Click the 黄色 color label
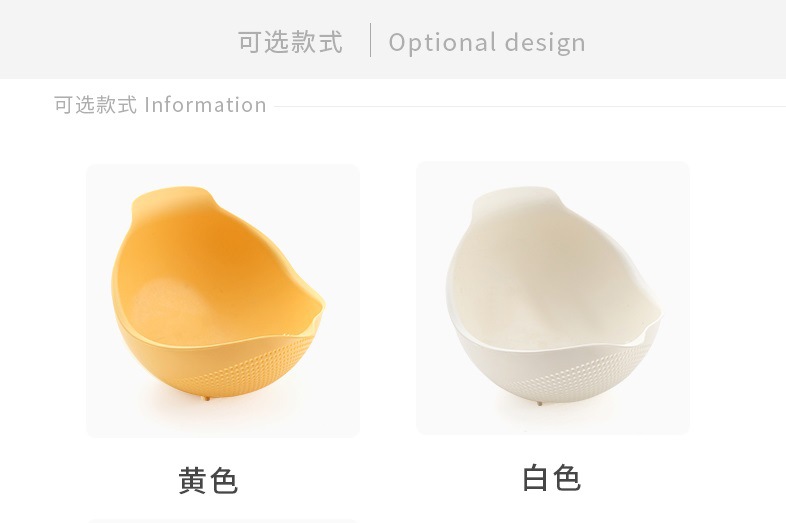This screenshot has height=523, width=786. click(208, 480)
